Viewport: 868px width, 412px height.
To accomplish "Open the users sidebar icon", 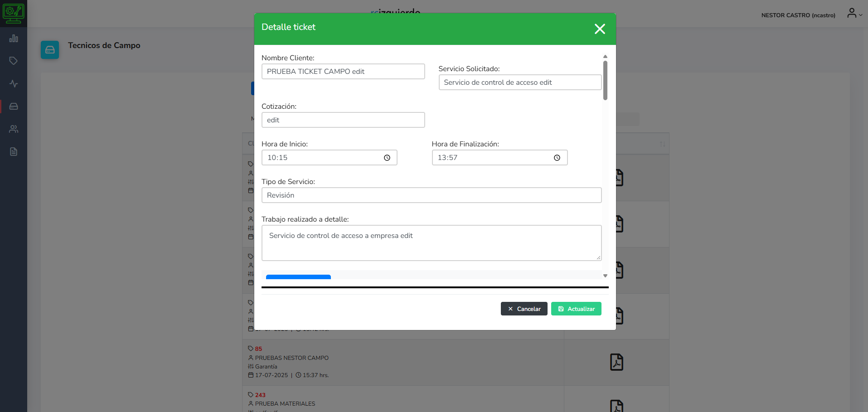I will click(14, 129).
